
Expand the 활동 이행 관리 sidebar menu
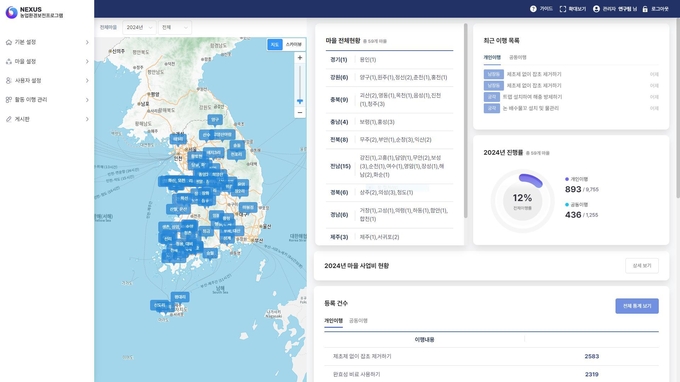click(x=47, y=100)
